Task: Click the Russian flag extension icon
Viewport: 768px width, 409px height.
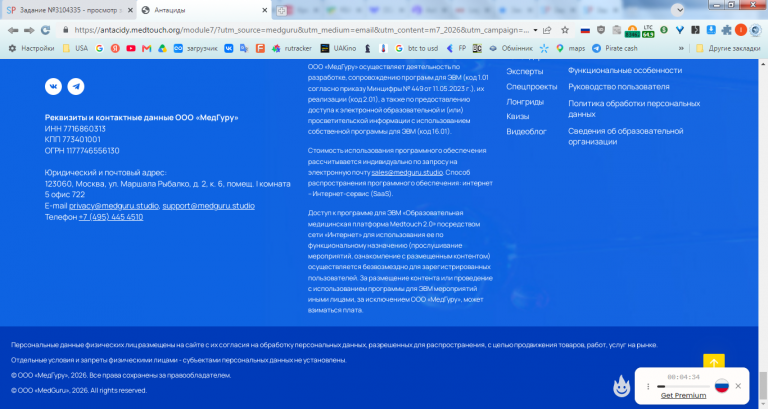Action: click(x=585, y=30)
